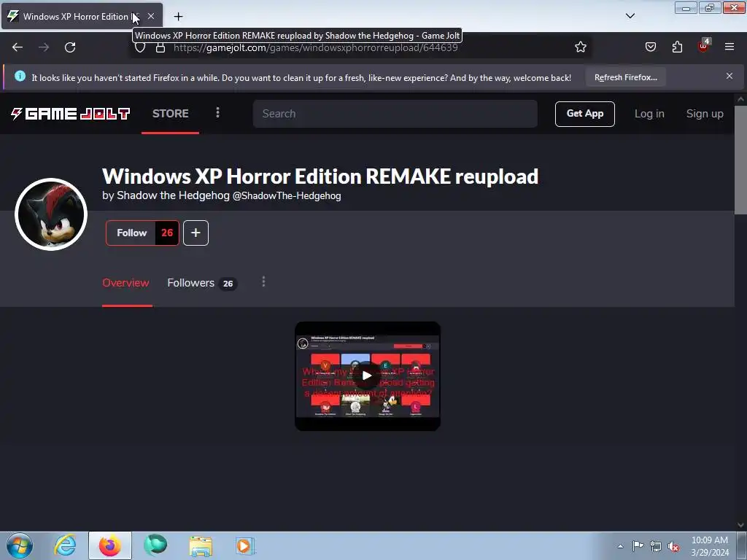View site security via the padlock icon
Image resolution: width=747 pixels, height=560 pixels.
[160, 47]
